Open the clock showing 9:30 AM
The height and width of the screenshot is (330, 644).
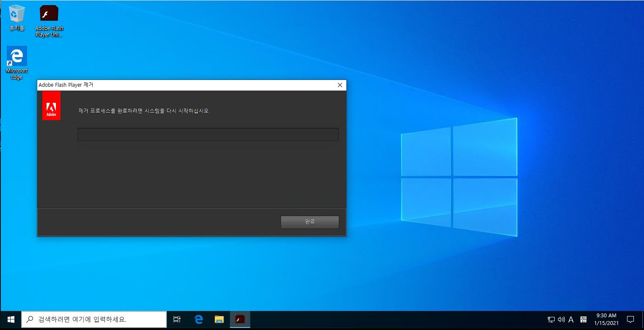(606, 319)
